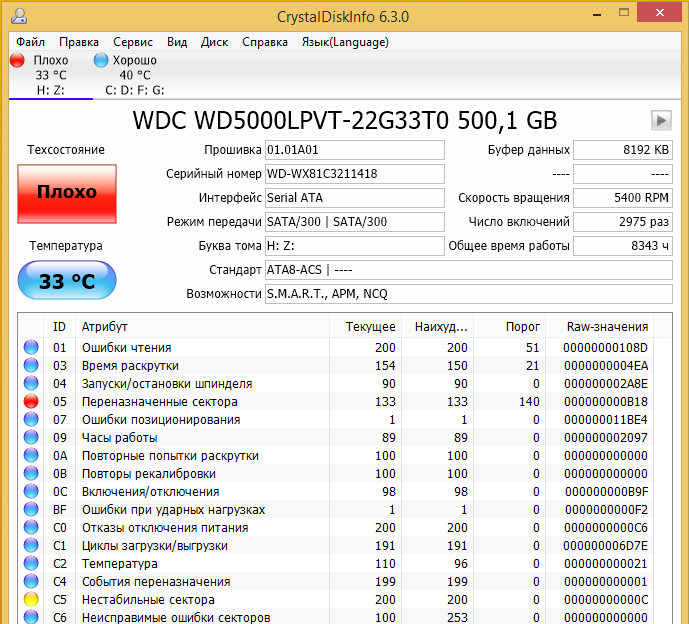This screenshot has height=624, width=689.
Task: Click raw value 000000000B18
Action: tap(606, 402)
